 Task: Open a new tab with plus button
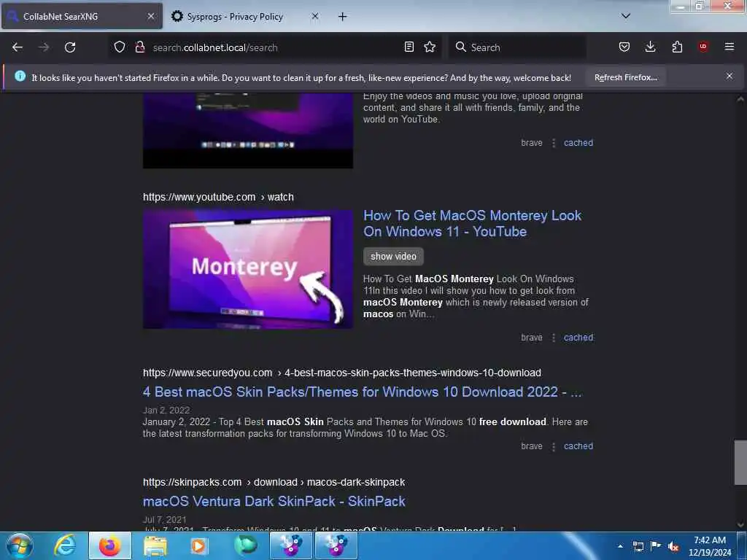click(343, 17)
